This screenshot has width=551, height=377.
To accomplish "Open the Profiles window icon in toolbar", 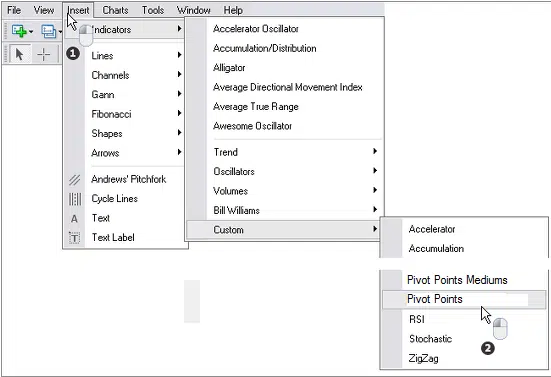I will (48, 31).
